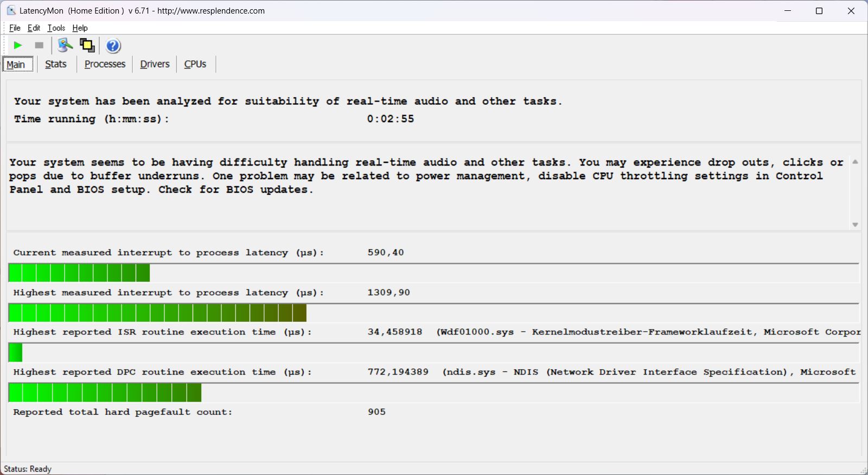Viewport: 868px width, 475px height.
Task: Click 'Reported total hard pagefault count' label
Action: click(123, 412)
